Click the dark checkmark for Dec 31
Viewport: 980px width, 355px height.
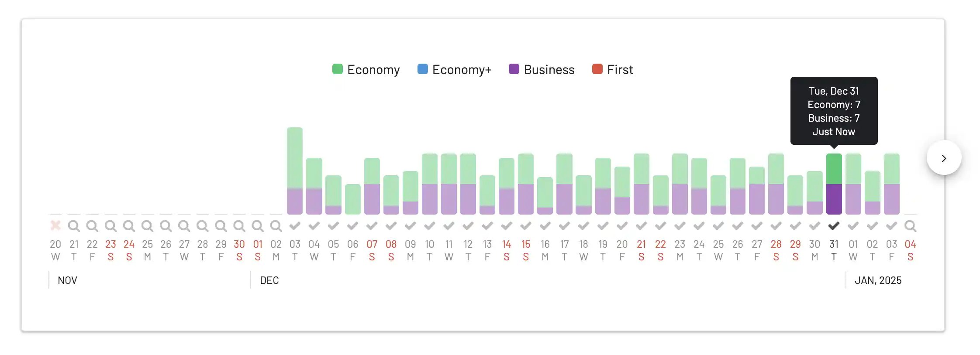834,225
